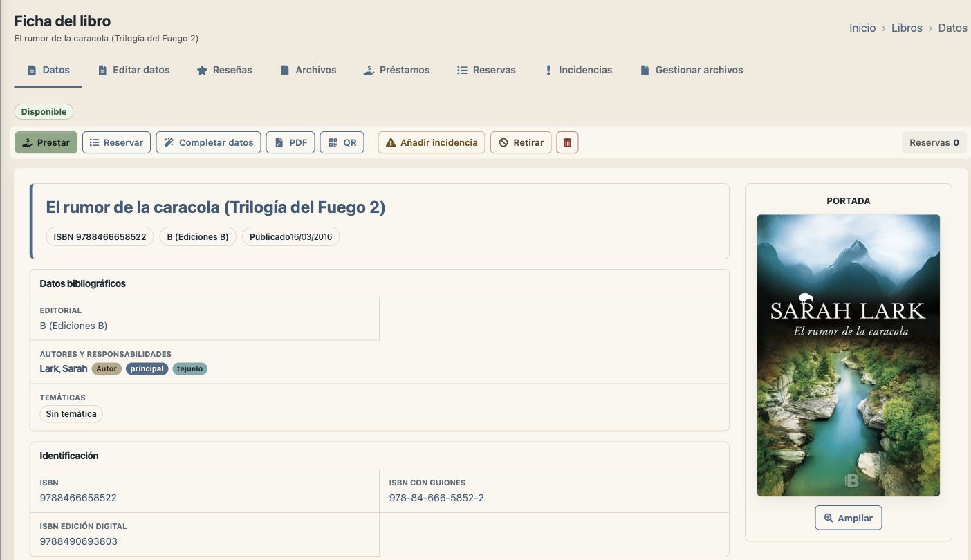Open the Datos tab
The width and height of the screenshot is (971, 560).
pyautogui.click(x=48, y=70)
